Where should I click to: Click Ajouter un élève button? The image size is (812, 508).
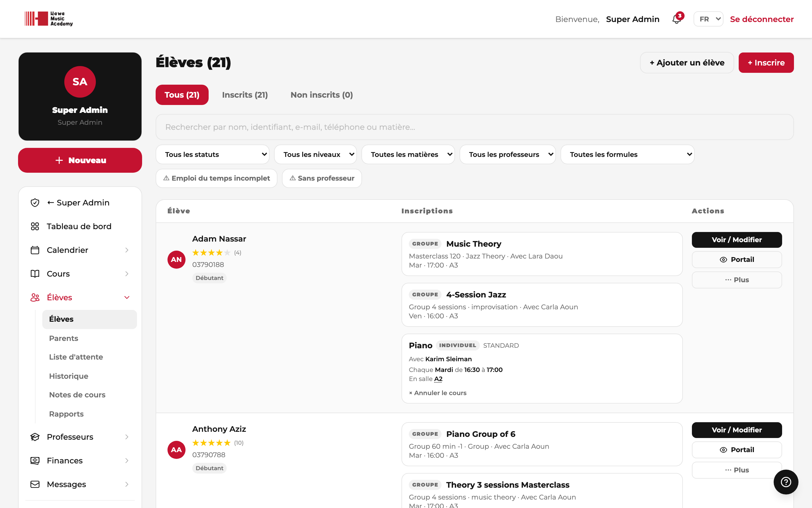point(687,62)
